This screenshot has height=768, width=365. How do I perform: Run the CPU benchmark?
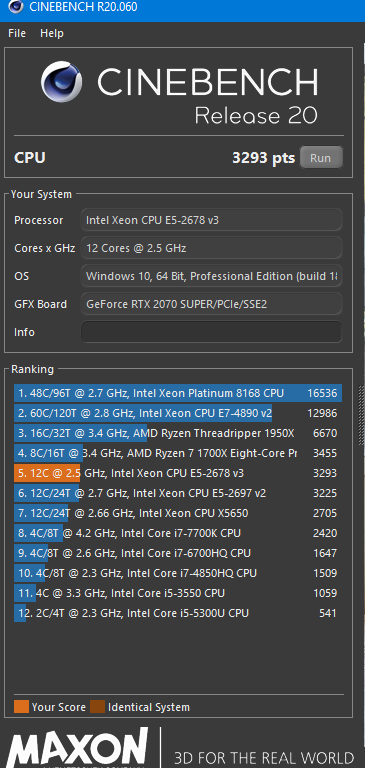(320, 158)
